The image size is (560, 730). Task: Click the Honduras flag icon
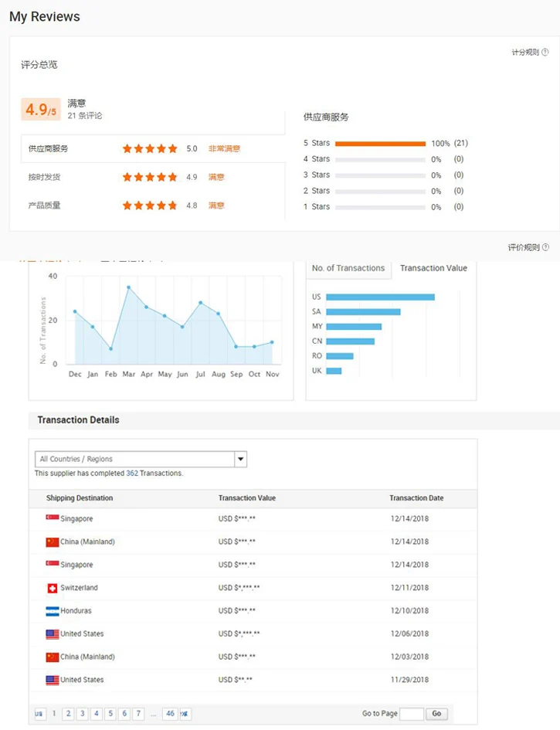tap(53, 611)
